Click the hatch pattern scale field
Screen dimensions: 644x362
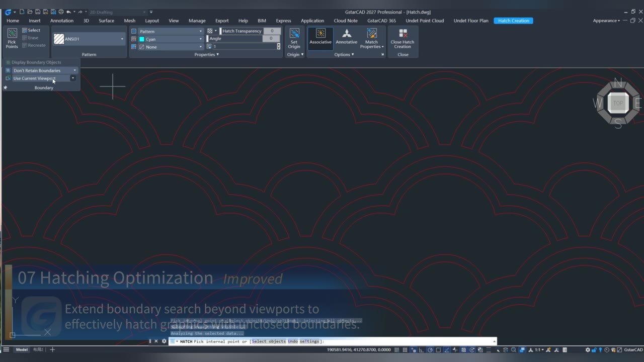tap(245, 47)
